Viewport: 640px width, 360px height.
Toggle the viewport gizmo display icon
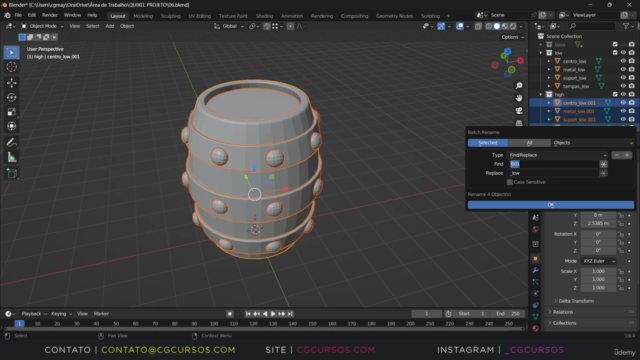click(441, 26)
